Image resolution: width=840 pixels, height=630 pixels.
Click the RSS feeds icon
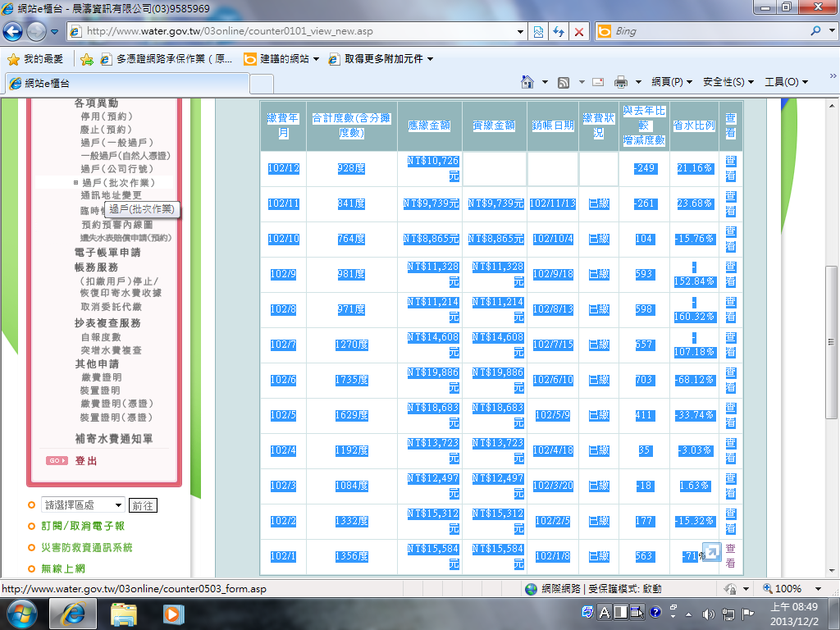pyautogui.click(x=564, y=82)
